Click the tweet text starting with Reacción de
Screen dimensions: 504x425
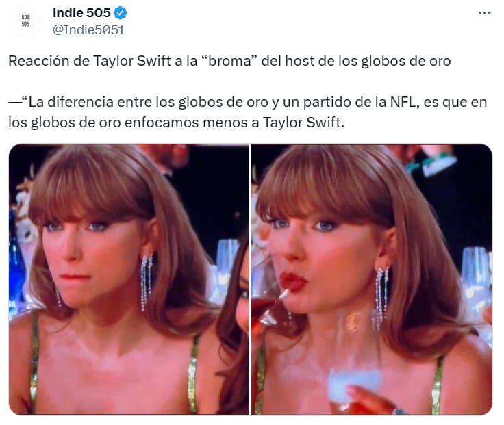click(229, 61)
